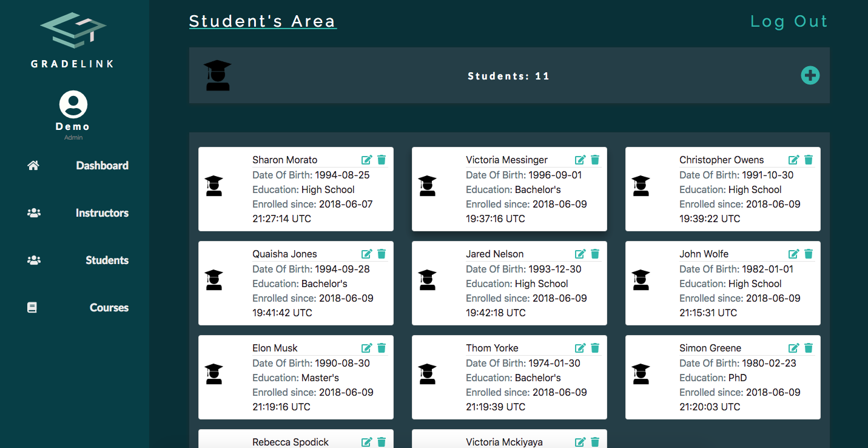Open the Students sidebar item

click(x=107, y=260)
